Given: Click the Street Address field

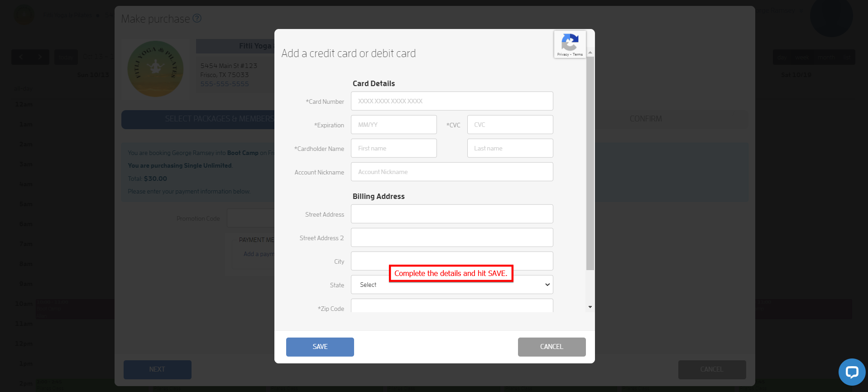Looking at the screenshot, I should 452,214.
